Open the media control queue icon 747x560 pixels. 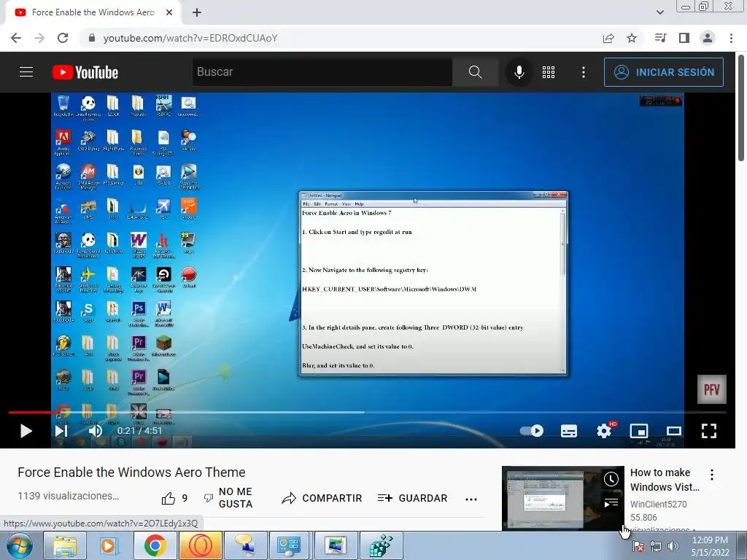point(660,38)
